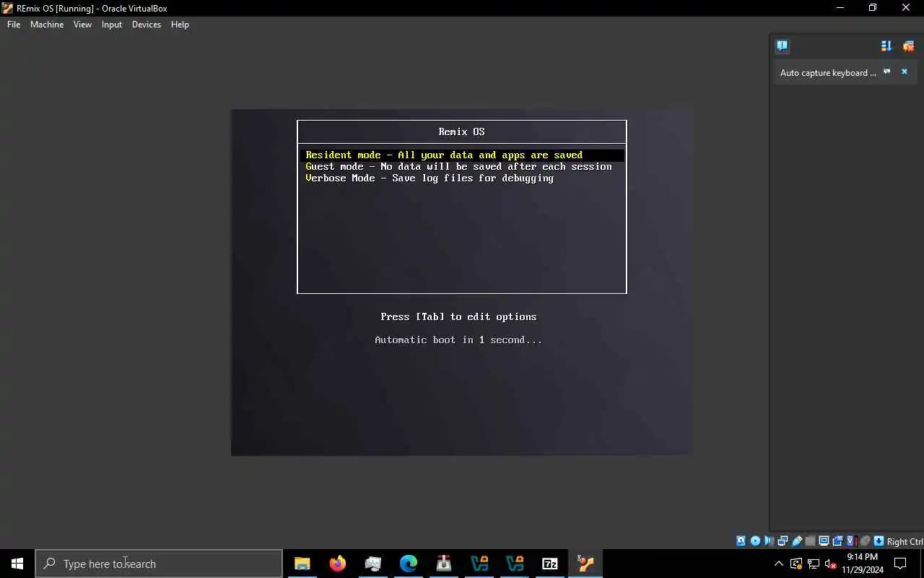Dismiss the Auto capture keyboard notification
This screenshot has width=924, height=578.
click(x=904, y=72)
